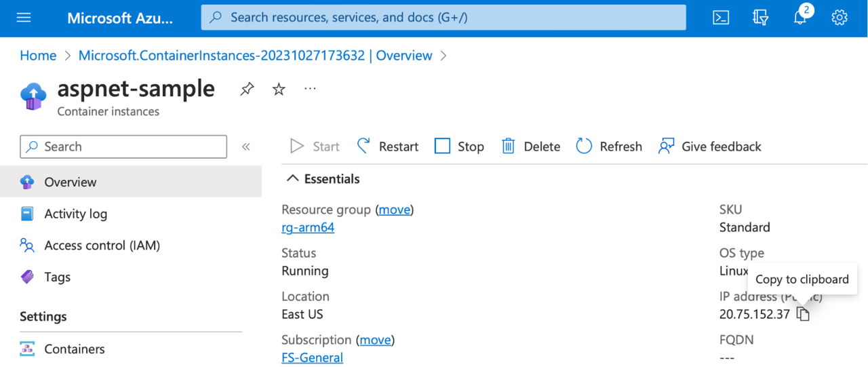Focus the sidebar Search field
This screenshot has height=367, width=868.
(x=123, y=147)
